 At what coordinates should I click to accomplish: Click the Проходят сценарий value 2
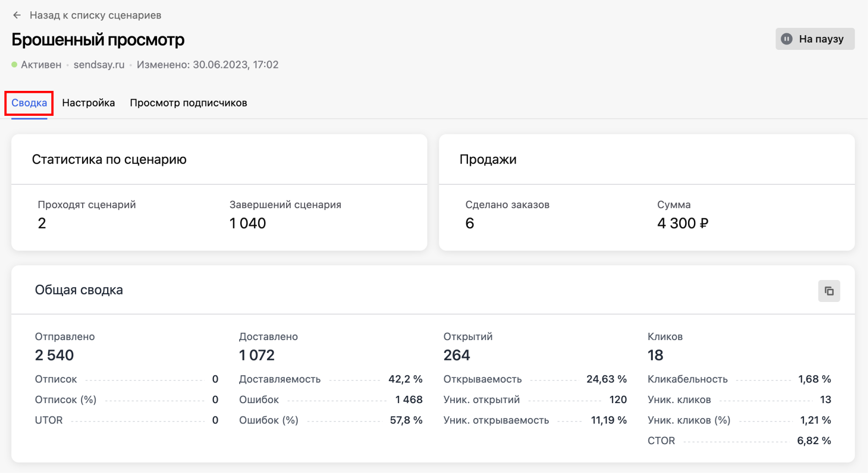42,223
